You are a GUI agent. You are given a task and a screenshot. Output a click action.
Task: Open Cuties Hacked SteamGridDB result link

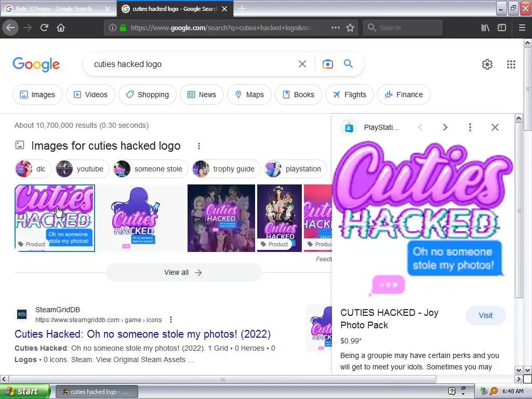142,334
